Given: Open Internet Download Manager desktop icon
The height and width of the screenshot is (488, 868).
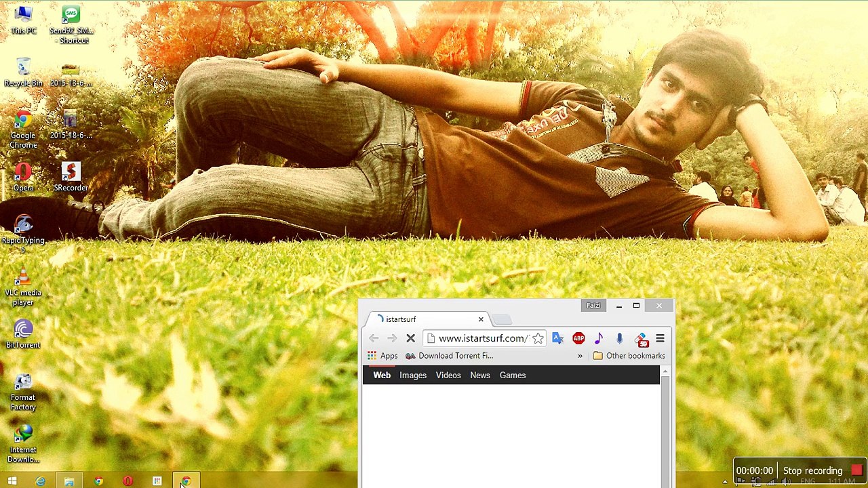Looking at the screenshot, I should [23, 445].
